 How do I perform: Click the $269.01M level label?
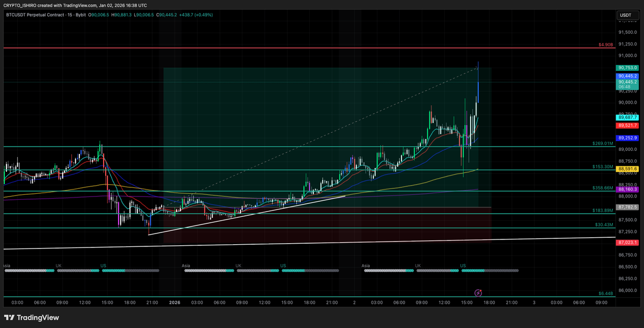point(603,144)
